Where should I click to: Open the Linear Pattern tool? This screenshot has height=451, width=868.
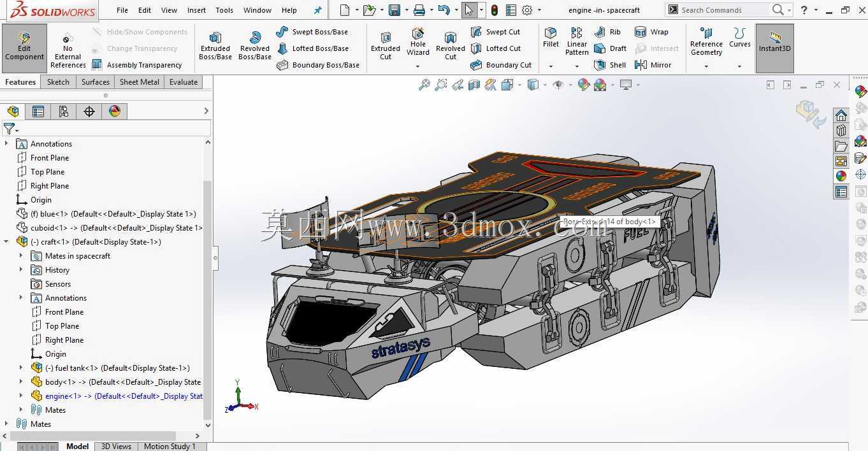tap(577, 41)
